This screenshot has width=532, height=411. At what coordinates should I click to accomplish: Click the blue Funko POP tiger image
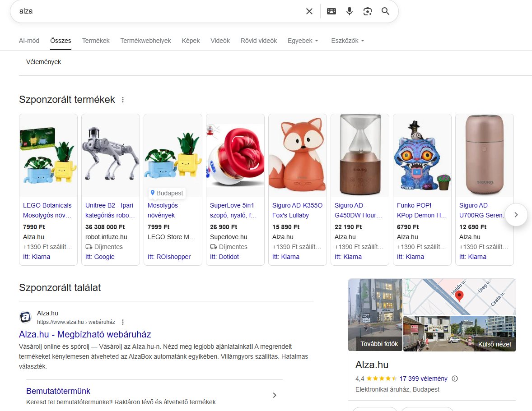point(422,156)
